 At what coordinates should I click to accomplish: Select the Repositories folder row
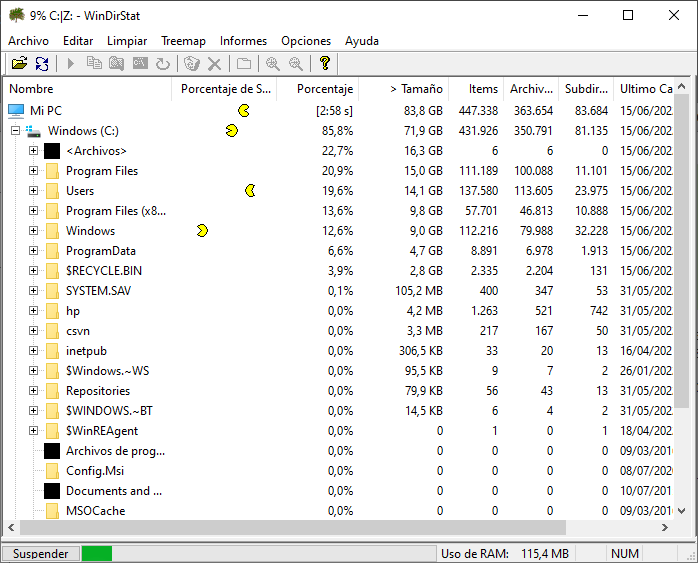338,391
